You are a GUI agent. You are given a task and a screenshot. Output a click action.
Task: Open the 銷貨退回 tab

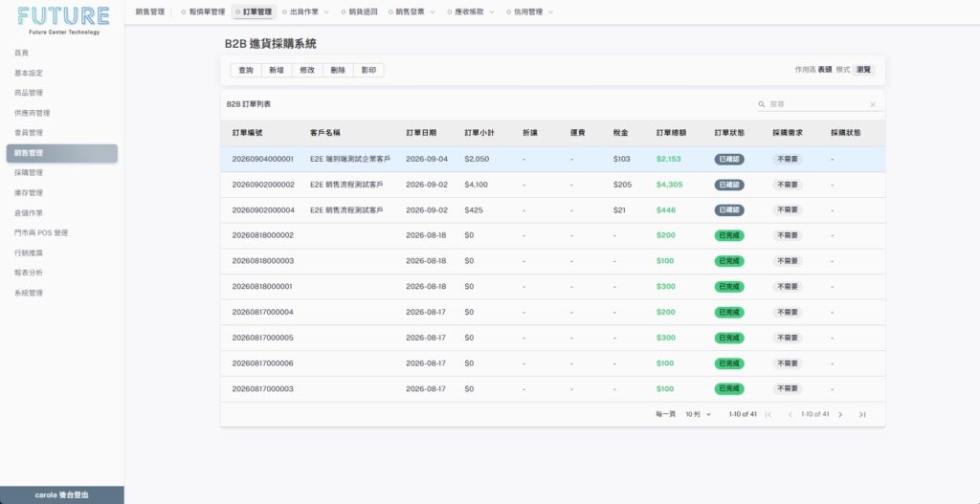[360, 11]
